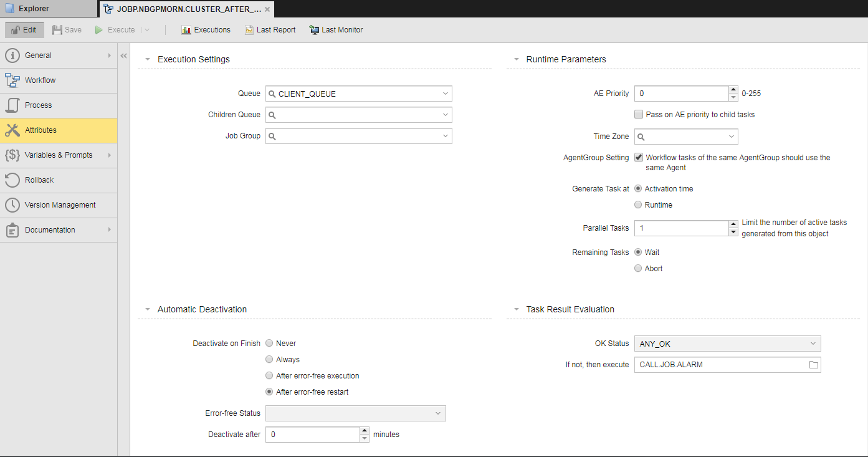
Task: Select Remaining Tasks Wait option
Action: coord(638,252)
